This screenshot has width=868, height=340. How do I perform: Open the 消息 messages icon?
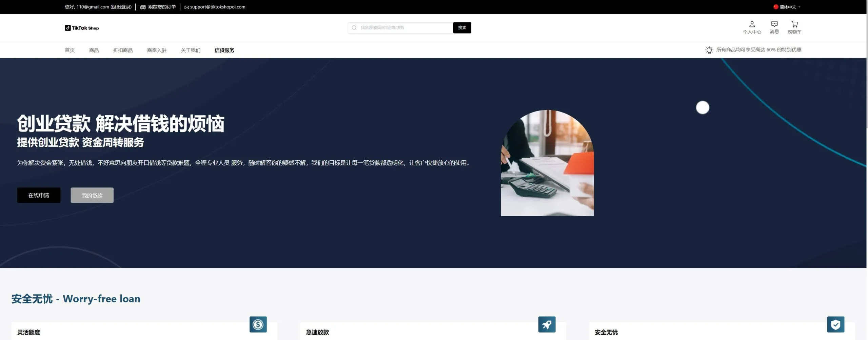point(774,27)
